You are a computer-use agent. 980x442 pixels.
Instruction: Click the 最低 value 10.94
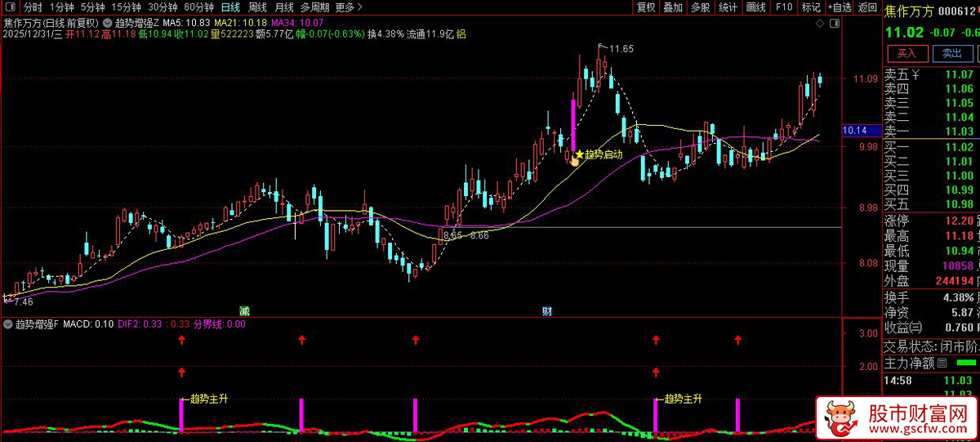tap(959, 251)
